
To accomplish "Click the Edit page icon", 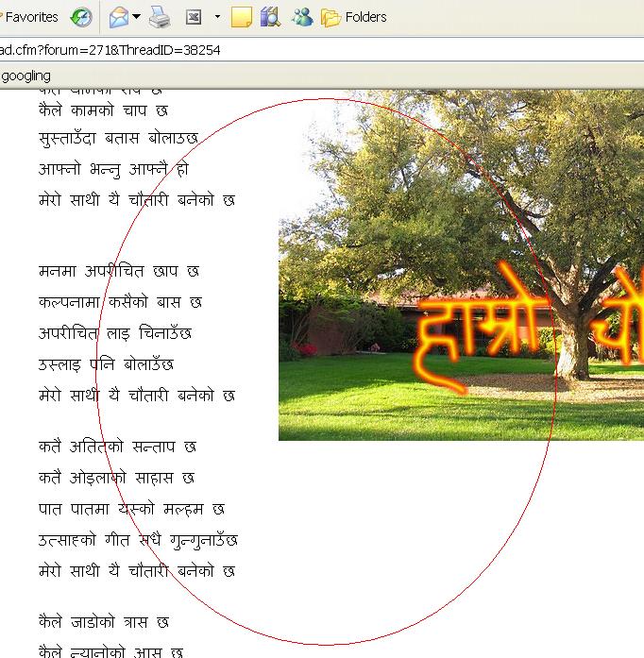I will click(193, 17).
